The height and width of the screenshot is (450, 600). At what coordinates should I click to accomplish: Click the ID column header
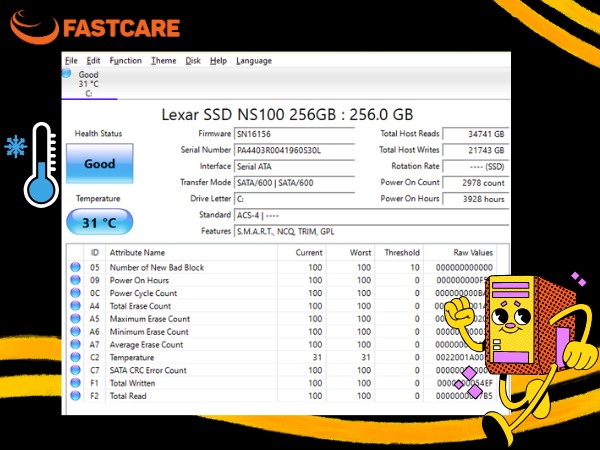(95, 253)
